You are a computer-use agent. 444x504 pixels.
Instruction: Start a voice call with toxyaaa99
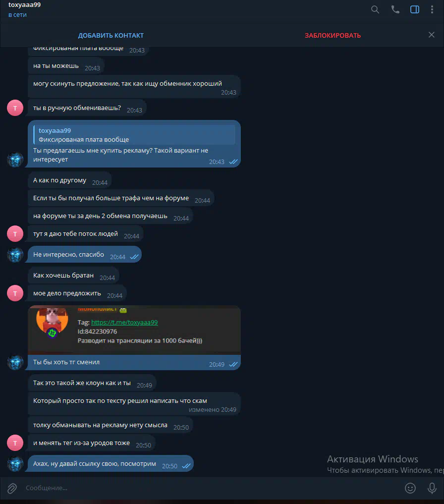click(395, 9)
